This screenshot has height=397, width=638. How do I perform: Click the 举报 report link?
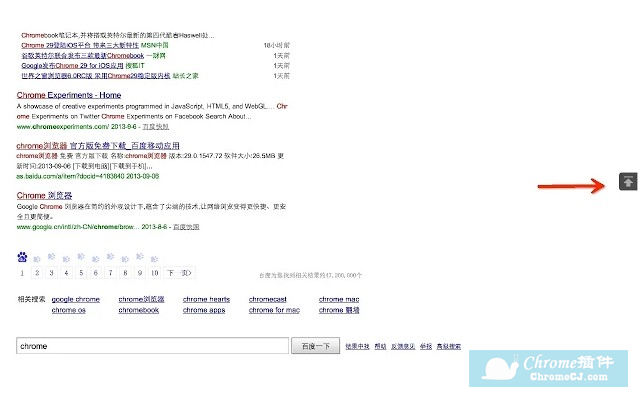coord(426,347)
